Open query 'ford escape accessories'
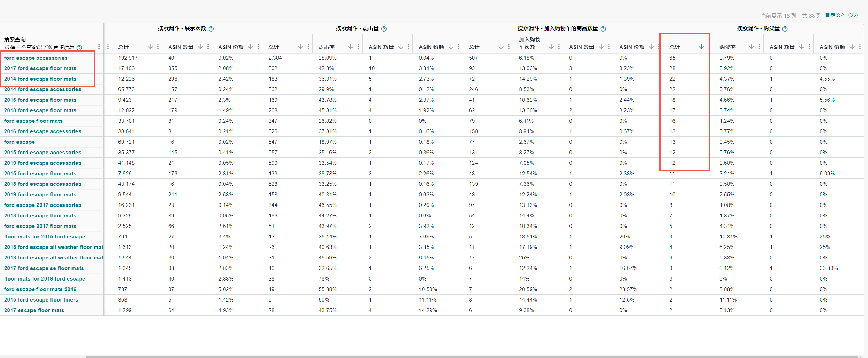The width and height of the screenshot is (868, 358). click(36, 58)
